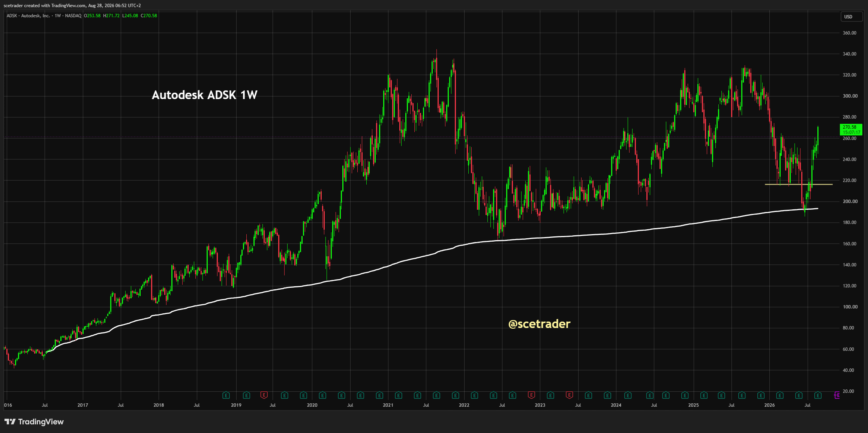The image size is (868, 433).
Task: Click the 320.00 price axis label
Action: click(850, 75)
